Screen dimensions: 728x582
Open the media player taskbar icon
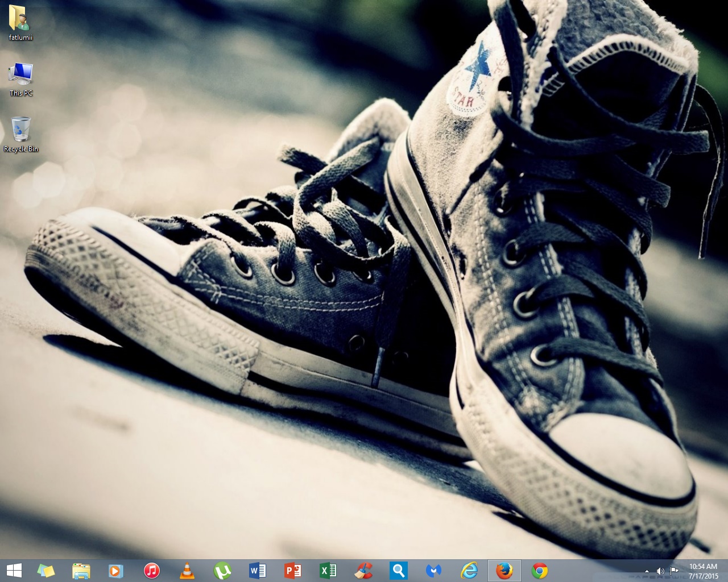(x=116, y=570)
